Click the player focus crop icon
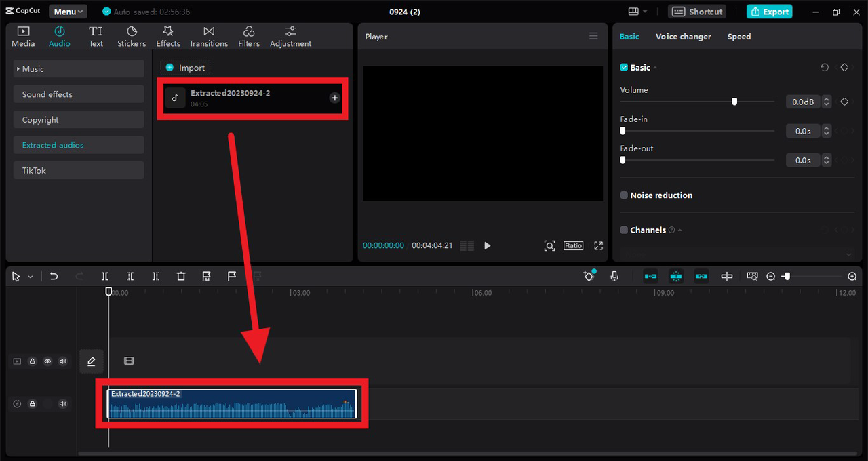 (549, 245)
